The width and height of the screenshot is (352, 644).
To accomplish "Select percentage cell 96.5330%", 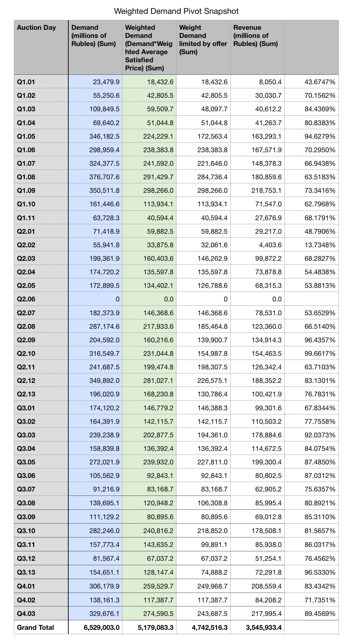I will click(x=312, y=572).
